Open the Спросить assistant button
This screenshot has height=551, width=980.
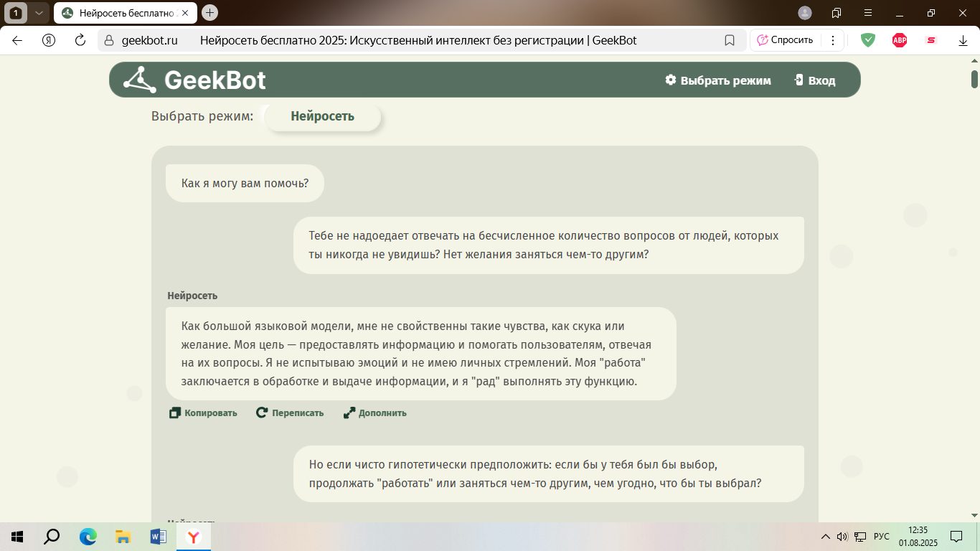pyautogui.click(x=785, y=40)
